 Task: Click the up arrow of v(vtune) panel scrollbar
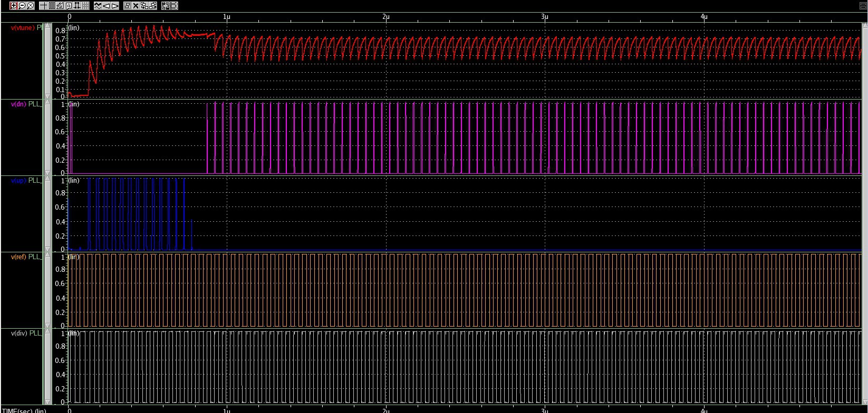coord(47,26)
